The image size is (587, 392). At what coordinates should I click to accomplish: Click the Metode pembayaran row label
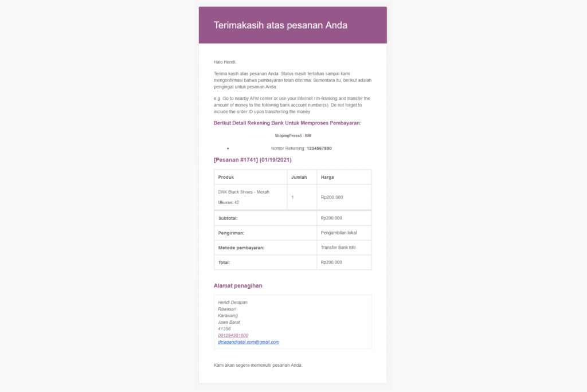pyautogui.click(x=241, y=248)
